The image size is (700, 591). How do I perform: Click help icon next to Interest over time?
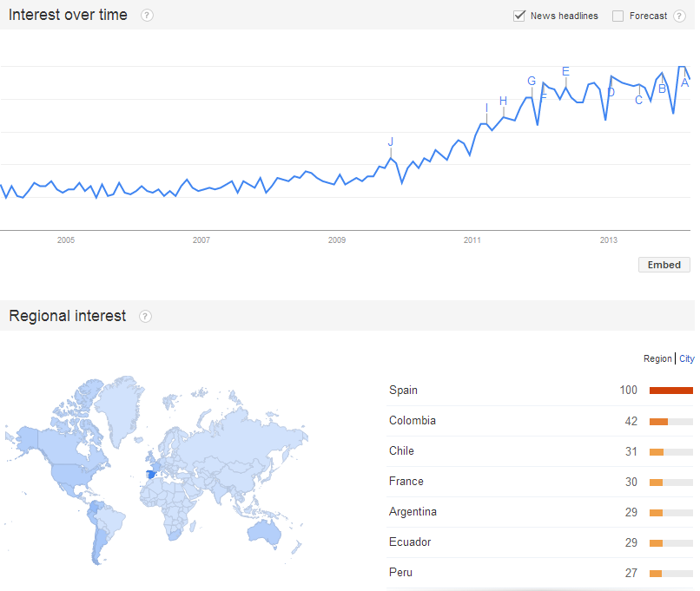pyautogui.click(x=148, y=16)
